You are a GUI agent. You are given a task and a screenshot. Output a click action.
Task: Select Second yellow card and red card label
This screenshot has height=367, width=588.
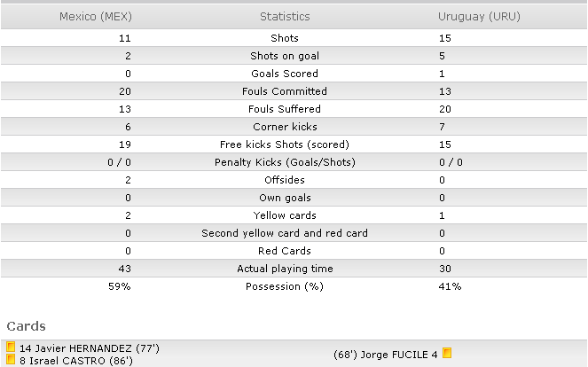click(285, 233)
